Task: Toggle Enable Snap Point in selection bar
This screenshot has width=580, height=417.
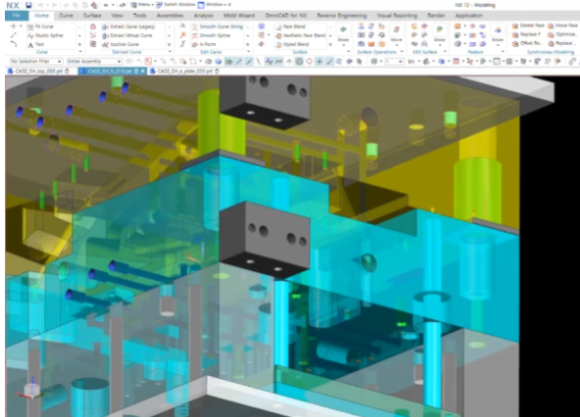Action: 229,61
